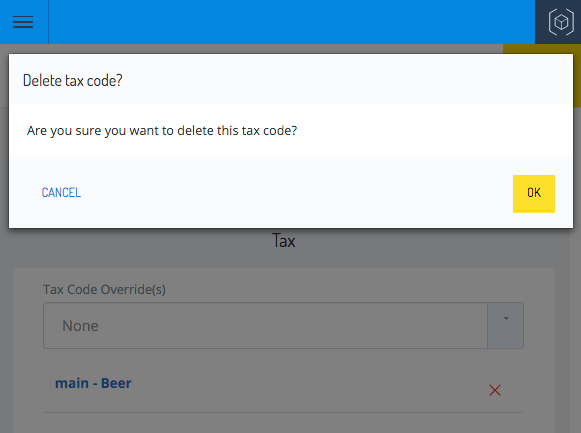The width and height of the screenshot is (581, 433).
Task: Confirm deletion with the OK button
Action: tap(534, 193)
